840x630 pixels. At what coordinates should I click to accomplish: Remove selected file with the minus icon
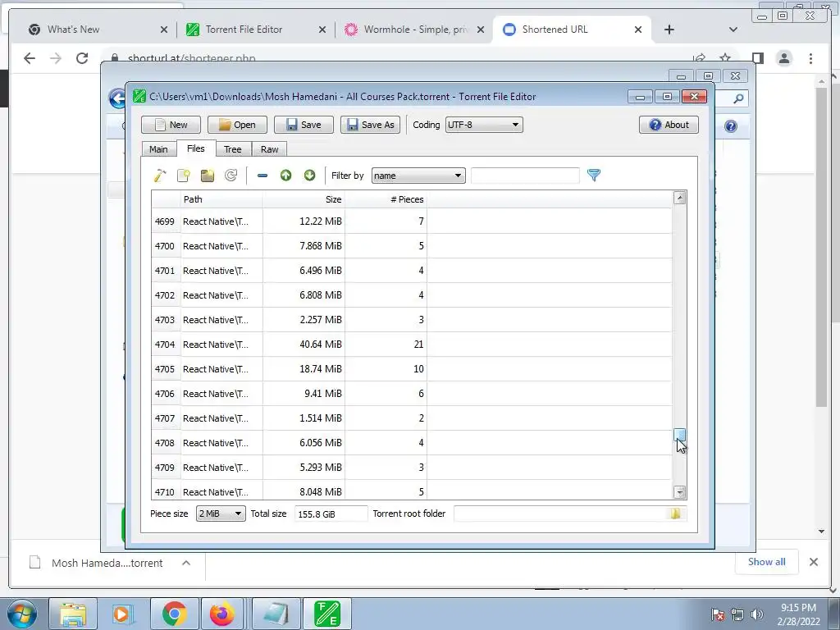pos(262,176)
